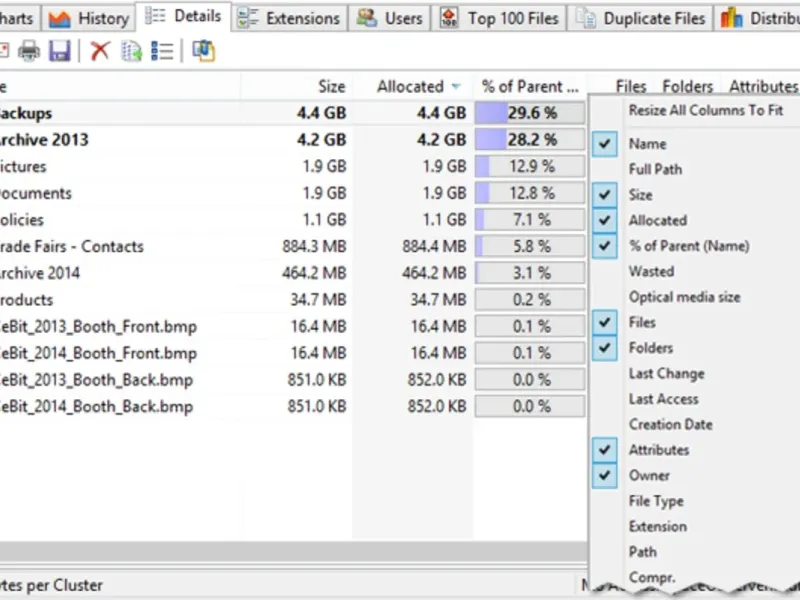This screenshot has height=600, width=800.
Task: Open the Extensions tab
Action: [x=289, y=18]
